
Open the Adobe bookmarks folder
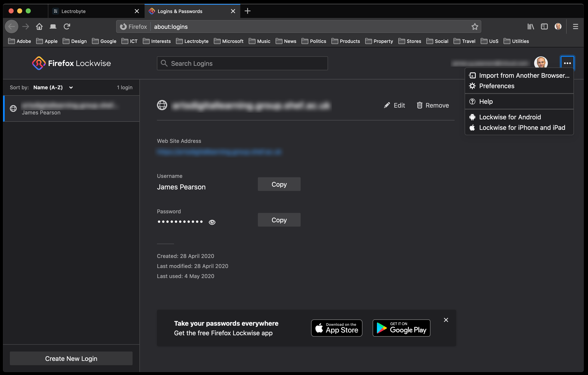(x=19, y=41)
